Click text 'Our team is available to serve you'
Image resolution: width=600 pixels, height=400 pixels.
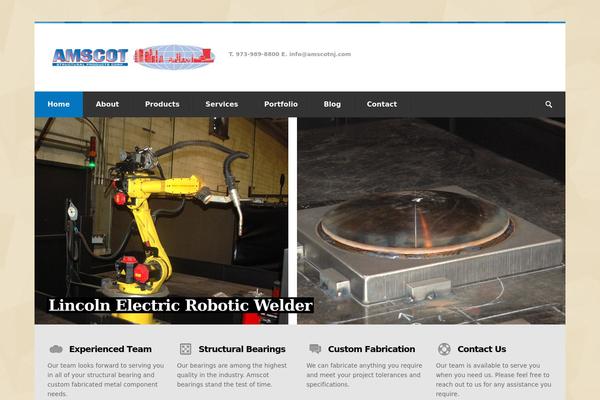click(488, 366)
